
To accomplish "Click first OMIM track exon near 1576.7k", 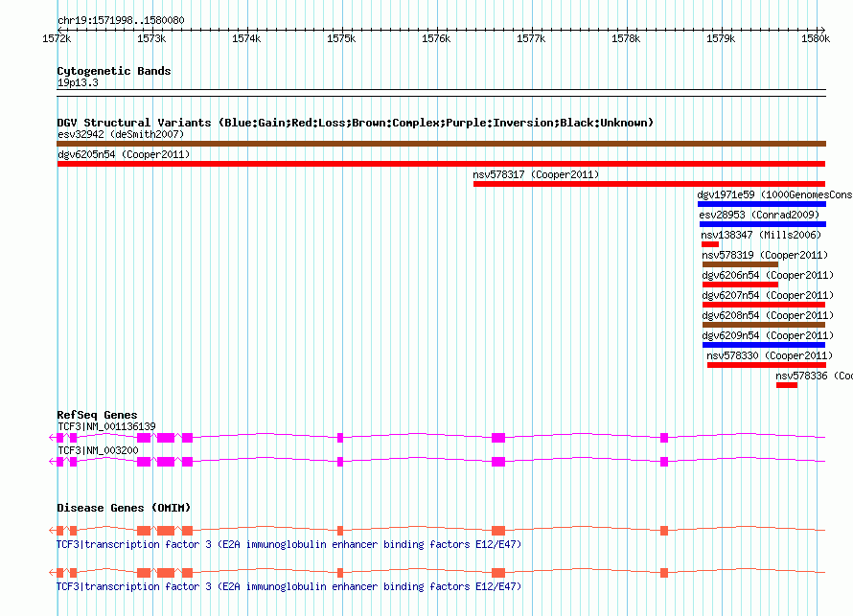I will (x=498, y=531).
